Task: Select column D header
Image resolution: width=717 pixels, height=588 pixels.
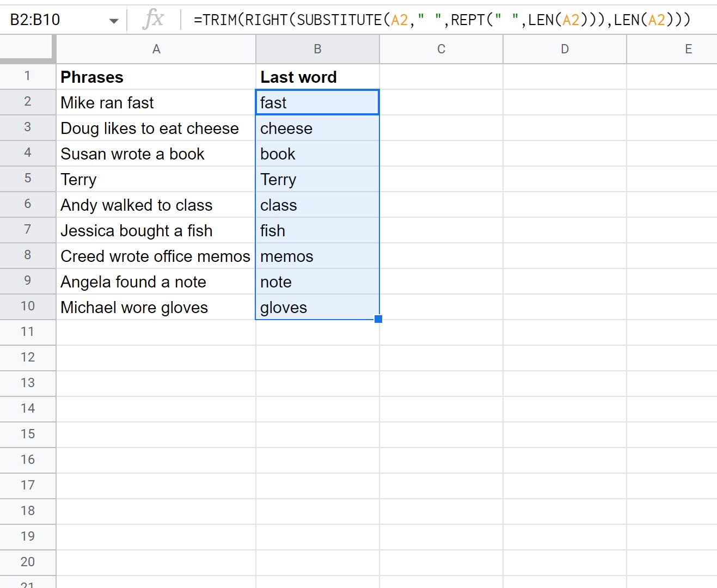Action: [565, 49]
